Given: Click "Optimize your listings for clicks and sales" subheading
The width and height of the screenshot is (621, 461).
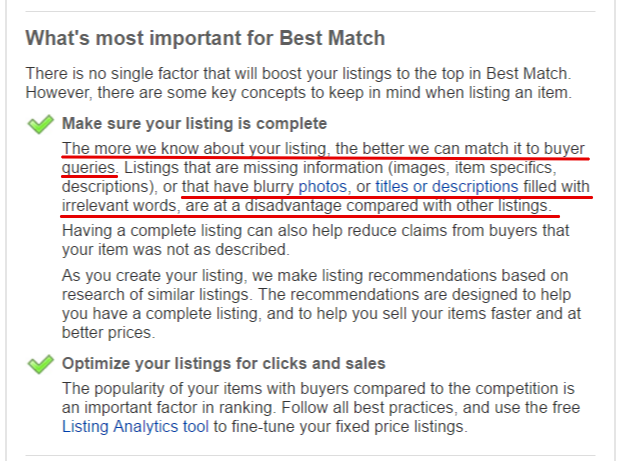Looking at the screenshot, I should click(x=224, y=364).
